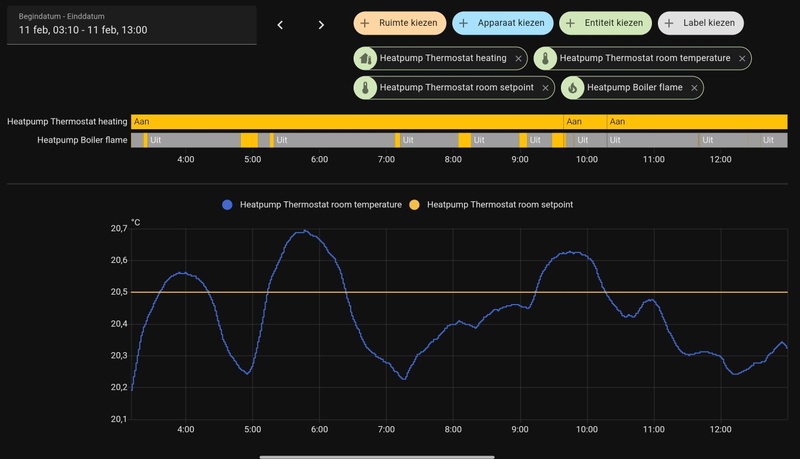Click Aan heating segment near 10:00
This screenshot has height=459, width=800.
coord(585,121)
